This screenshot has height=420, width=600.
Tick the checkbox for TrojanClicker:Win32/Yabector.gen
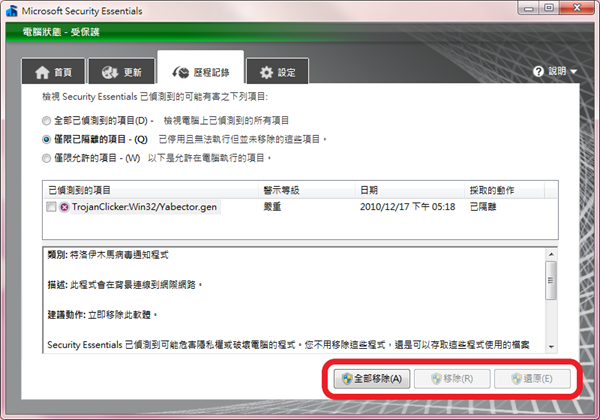(51, 207)
